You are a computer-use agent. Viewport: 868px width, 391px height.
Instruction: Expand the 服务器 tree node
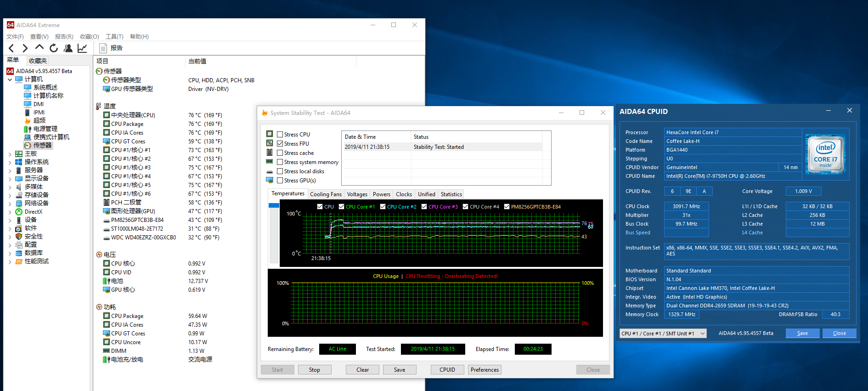point(10,170)
